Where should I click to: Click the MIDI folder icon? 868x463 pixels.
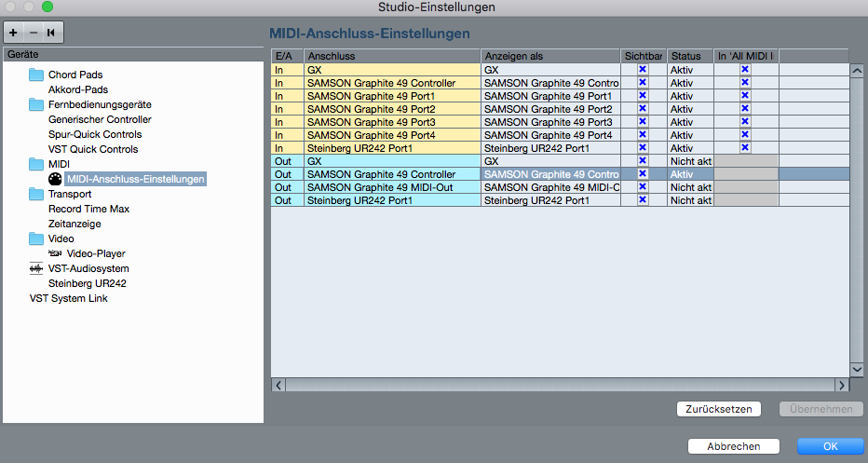pyautogui.click(x=36, y=164)
